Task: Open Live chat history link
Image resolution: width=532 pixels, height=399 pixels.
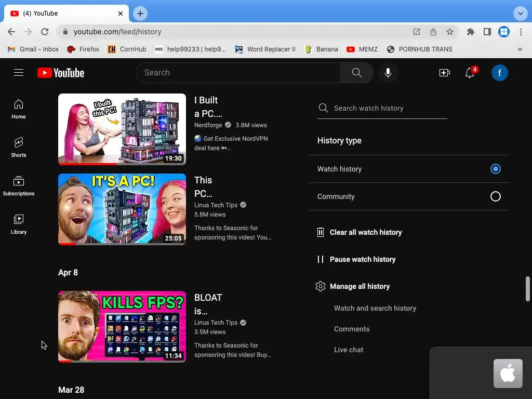Action: tap(349, 350)
